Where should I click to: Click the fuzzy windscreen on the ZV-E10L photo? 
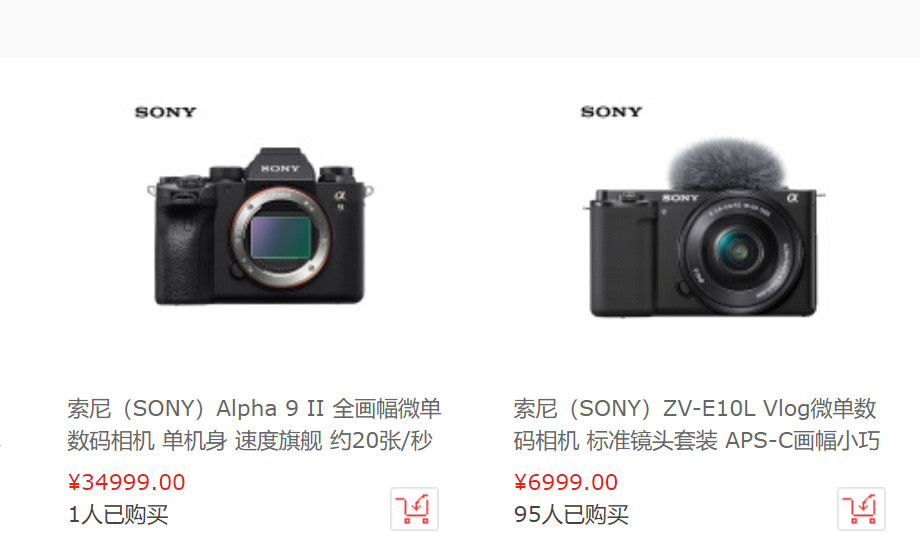pos(726,164)
